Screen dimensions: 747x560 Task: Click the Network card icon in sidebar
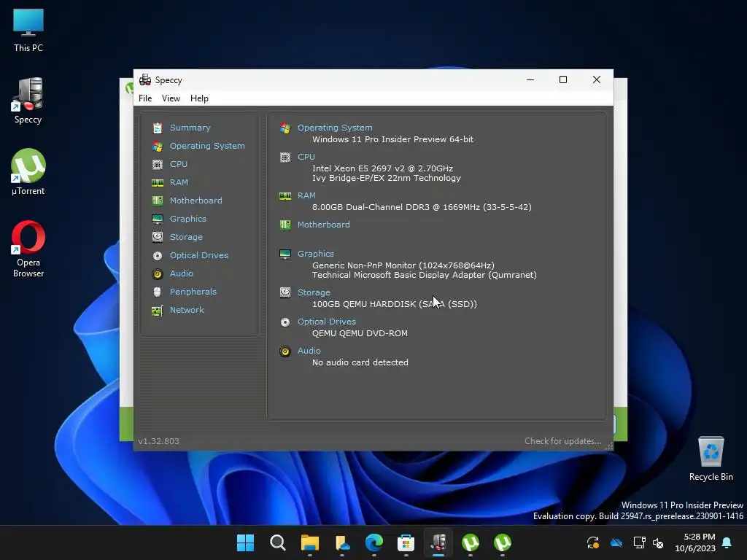(x=158, y=311)
